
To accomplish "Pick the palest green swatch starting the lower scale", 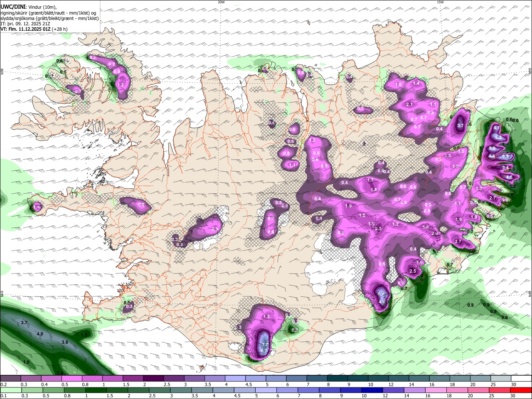I will pyautogui.click(x=10, y=390).
